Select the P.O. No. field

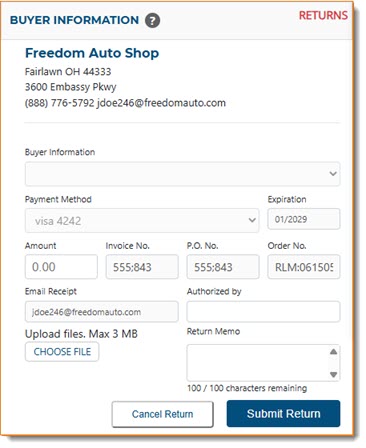tap(223, 267)
